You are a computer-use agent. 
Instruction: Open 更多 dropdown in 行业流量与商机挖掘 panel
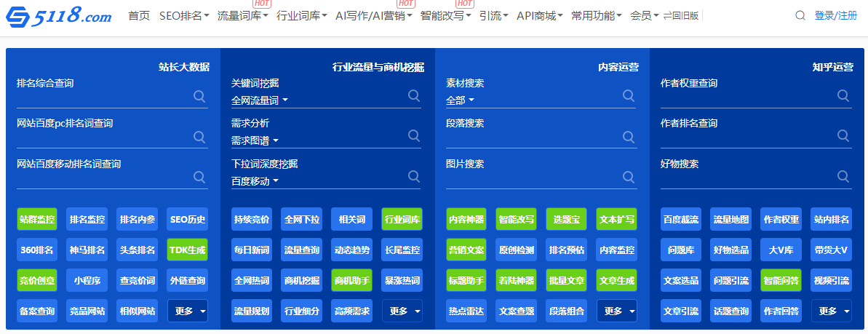(402, 311)
